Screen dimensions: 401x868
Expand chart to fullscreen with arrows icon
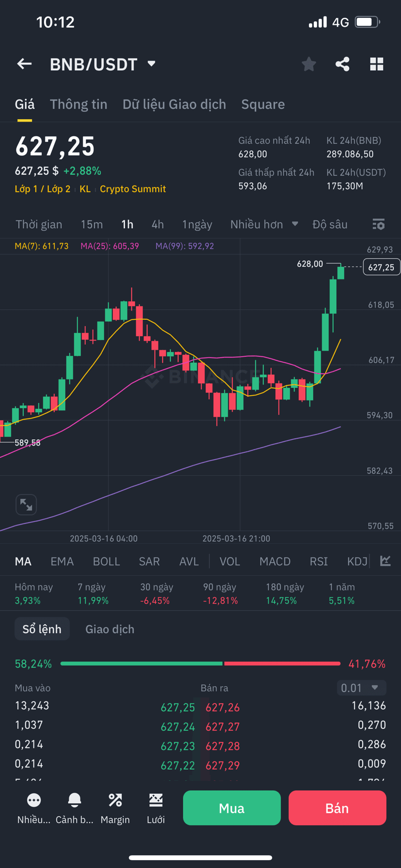[26, 505]
